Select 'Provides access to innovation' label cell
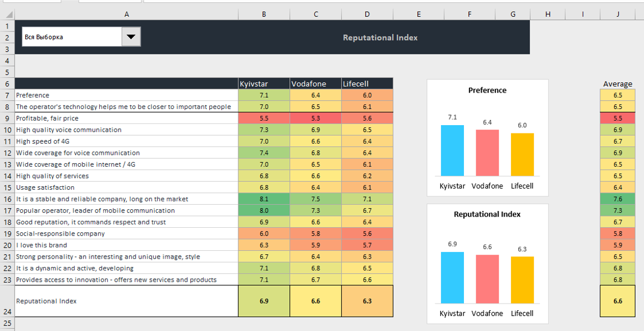 tap(127, 279)
